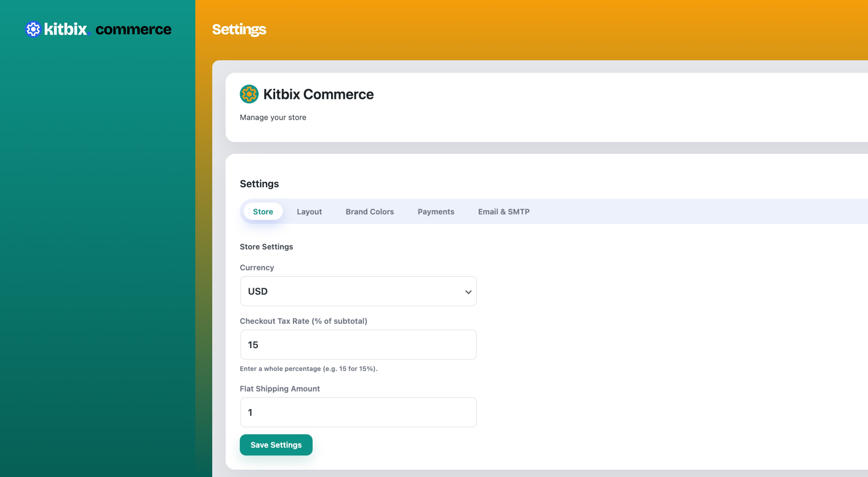Image resolution: width=868 pixels, height=477 pixels.
Task: Select the Payments tab
Action: (436, 212)
